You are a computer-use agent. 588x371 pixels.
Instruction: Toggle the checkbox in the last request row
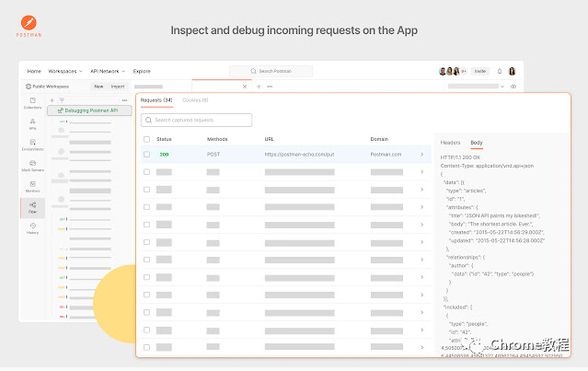coord(146,347)
